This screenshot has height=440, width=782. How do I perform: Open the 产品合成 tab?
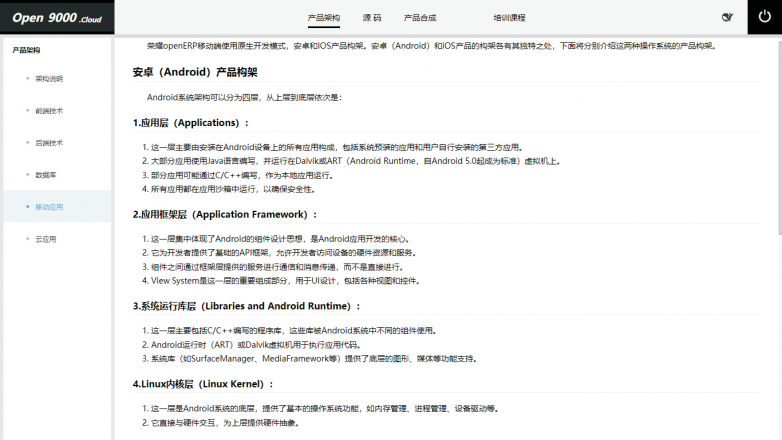(x=419, y=18)
